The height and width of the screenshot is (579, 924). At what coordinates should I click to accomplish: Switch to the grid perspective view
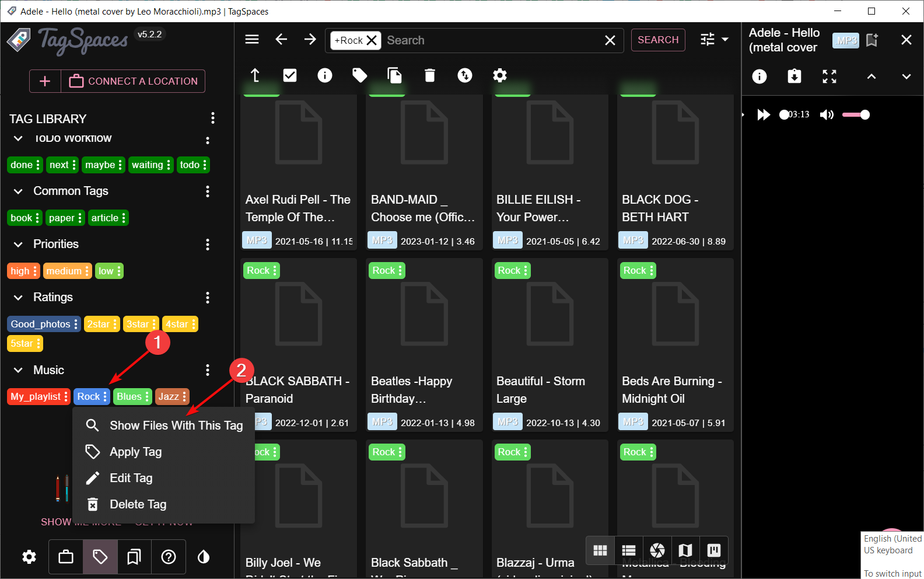[600, 550]
